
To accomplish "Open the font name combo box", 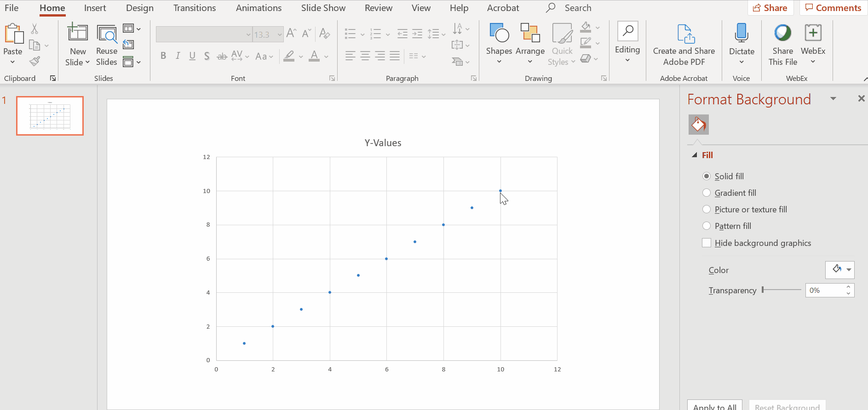I will point(204,34).
